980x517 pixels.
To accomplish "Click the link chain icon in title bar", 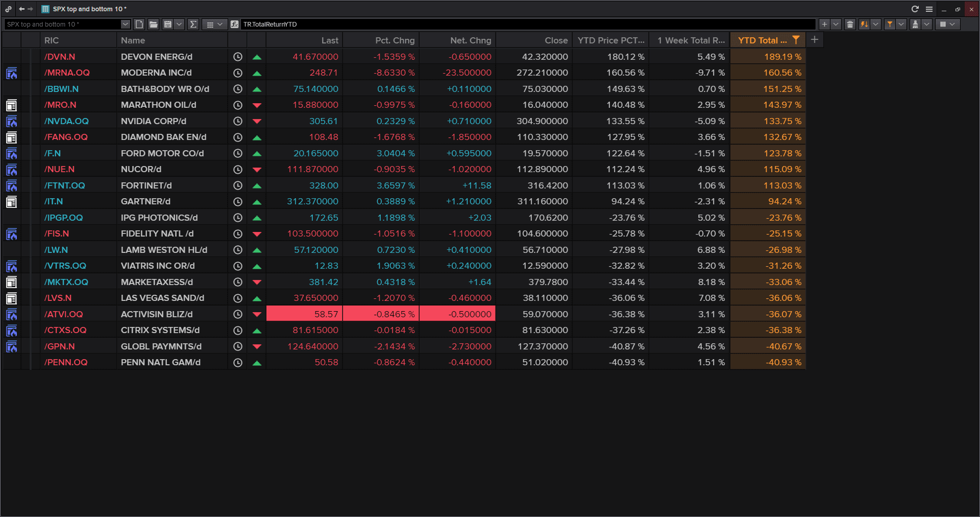I will (x=8, y=9).
